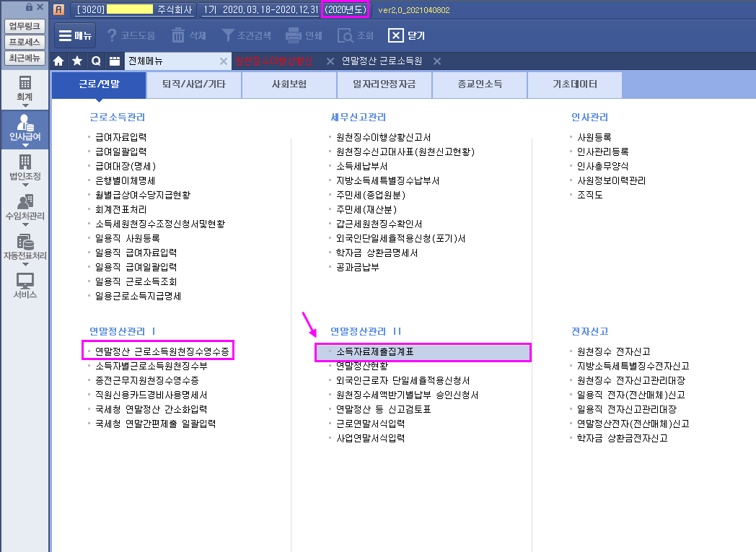Open 주민세(종업원분) menu item

(371, 196)
